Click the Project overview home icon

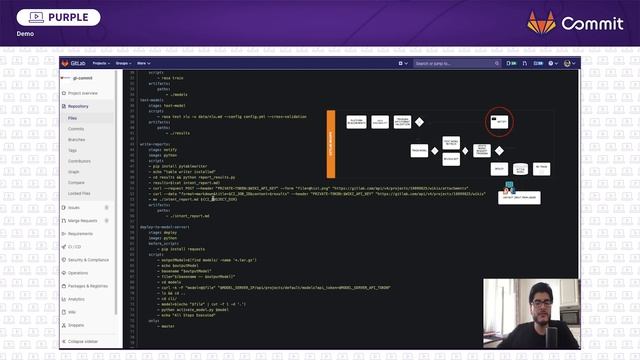(64, 93)
